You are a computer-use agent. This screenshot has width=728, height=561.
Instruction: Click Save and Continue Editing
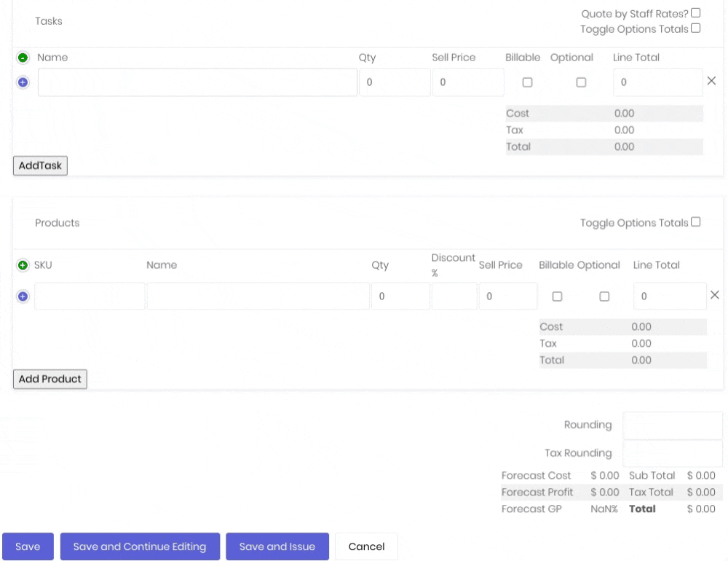pos(140,546)
